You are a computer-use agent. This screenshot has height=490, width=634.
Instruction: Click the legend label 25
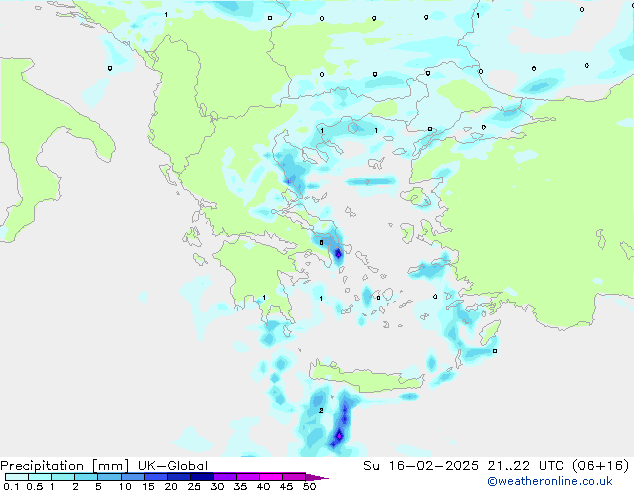tap(194, 486)
